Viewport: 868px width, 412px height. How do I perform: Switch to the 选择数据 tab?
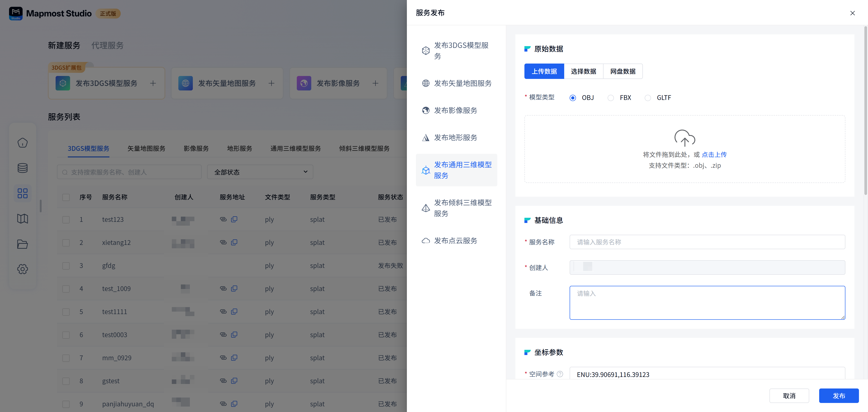coord(583,71)
